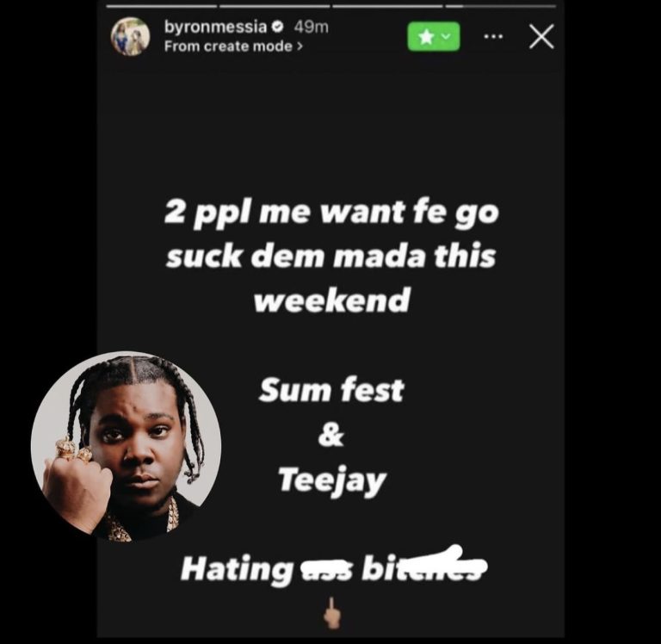
Task: Tap the byronmessia username
Action: (x=215, y=27)
